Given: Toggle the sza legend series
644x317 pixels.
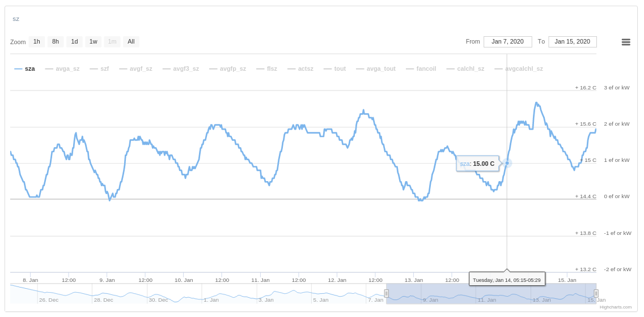Looking at the screenshot, I should [x=24, y=69].
